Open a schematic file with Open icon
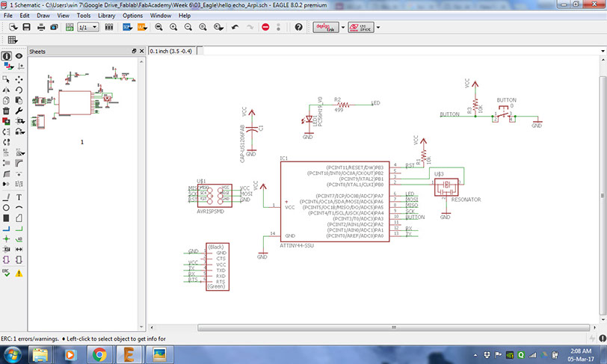 click(x=13, y=27)
